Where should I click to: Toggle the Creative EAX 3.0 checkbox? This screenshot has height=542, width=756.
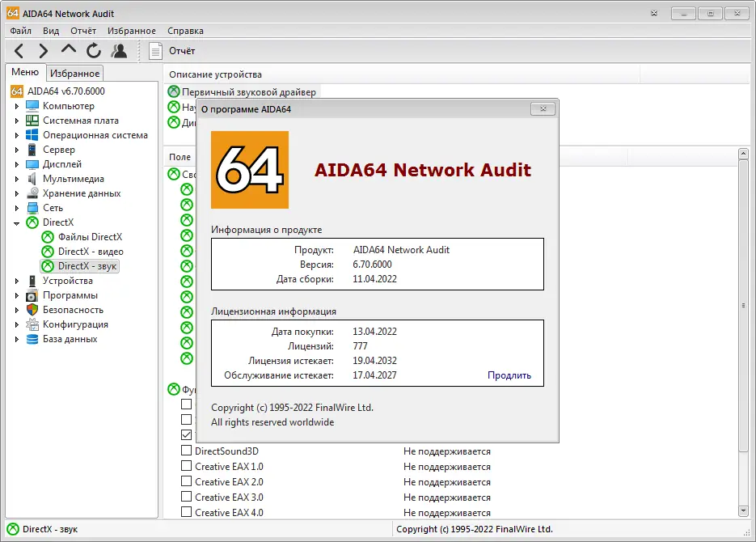tap(187, 498)
